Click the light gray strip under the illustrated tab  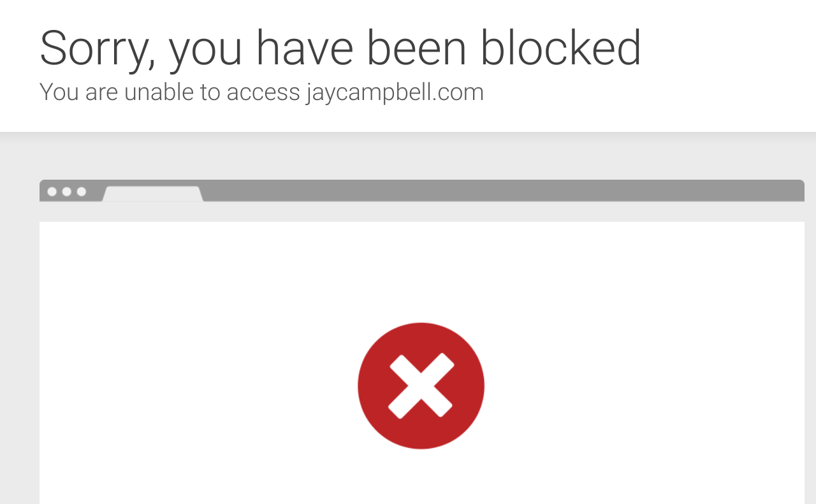click(x=421, y=212)
